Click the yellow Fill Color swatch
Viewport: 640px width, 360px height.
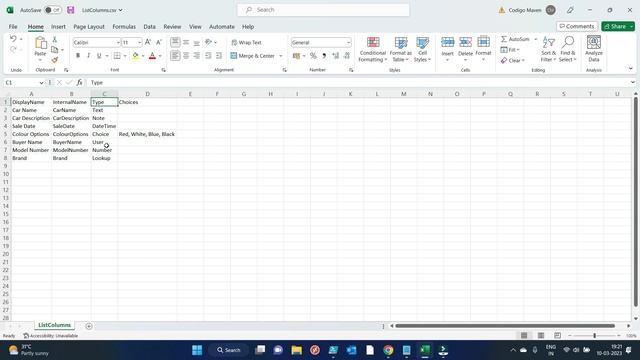(x=135, y=56)
